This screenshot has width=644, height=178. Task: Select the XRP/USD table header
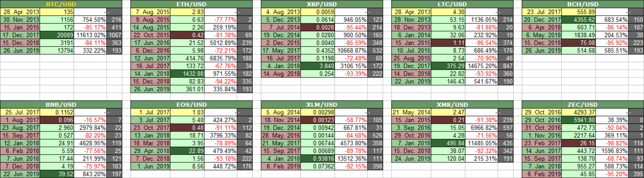(x=322, y=4)
